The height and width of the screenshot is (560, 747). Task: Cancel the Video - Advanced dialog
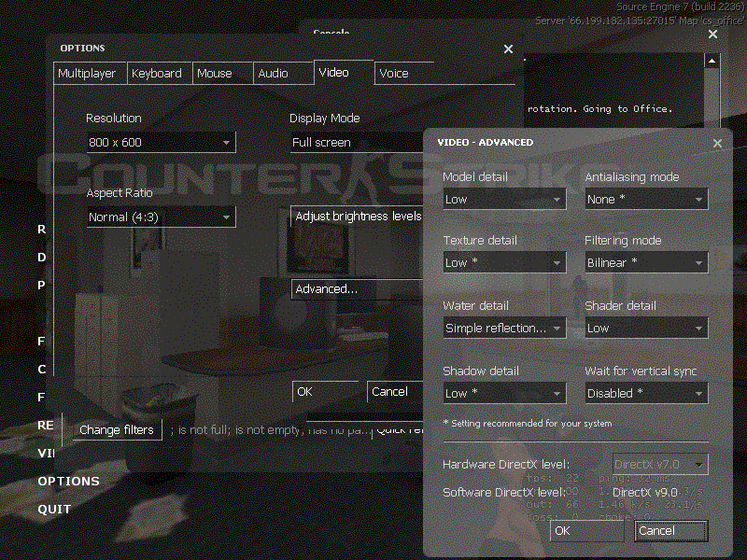670,531
